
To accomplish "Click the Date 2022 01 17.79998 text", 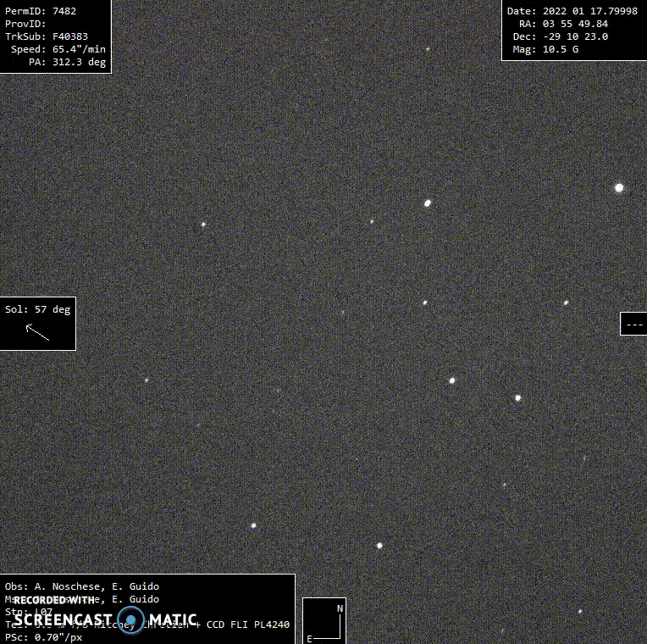I will click(572, 11).
